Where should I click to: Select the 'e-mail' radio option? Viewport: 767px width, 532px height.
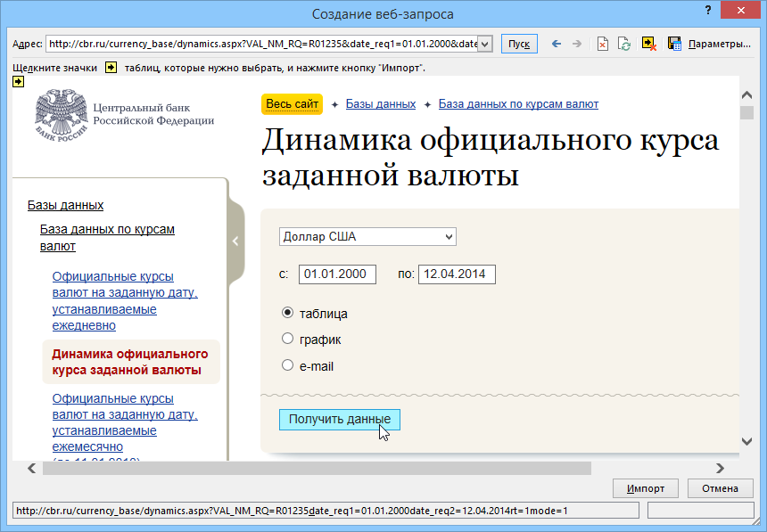pos(287,364)
